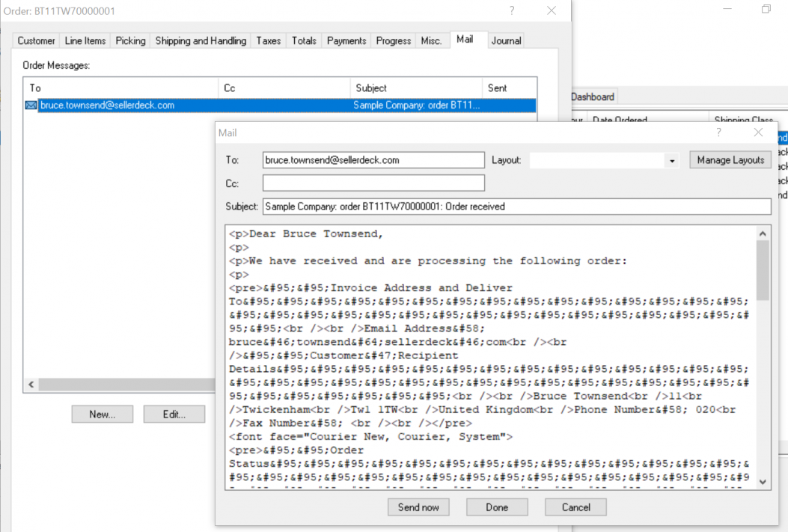788x532 pixels.
Task: Go to the Journal tab
Action: point(506,40)
